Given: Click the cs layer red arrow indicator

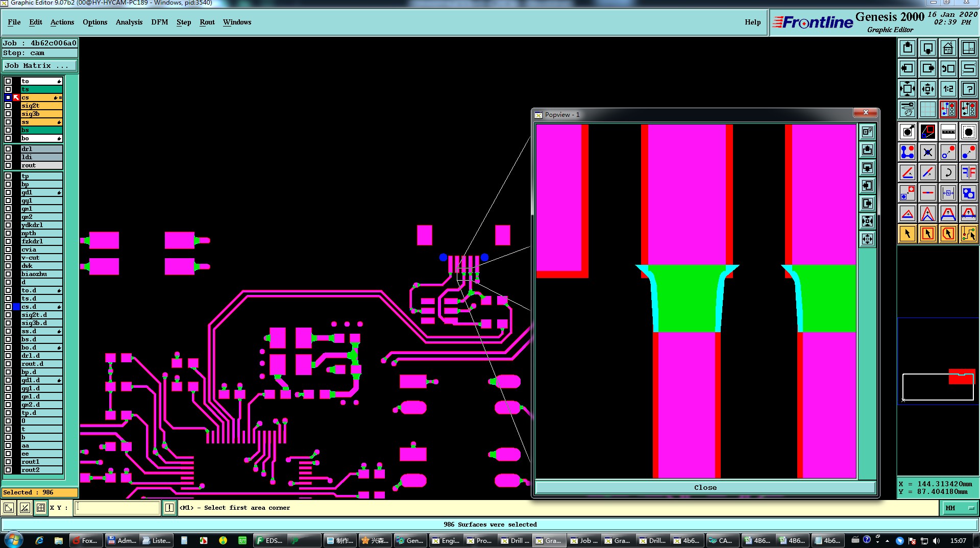Looking at the screenshot, I should [16, 97].
